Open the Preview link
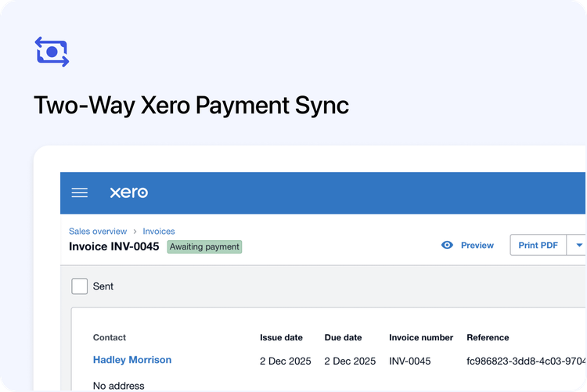587x392 pixels. point(477,245)
